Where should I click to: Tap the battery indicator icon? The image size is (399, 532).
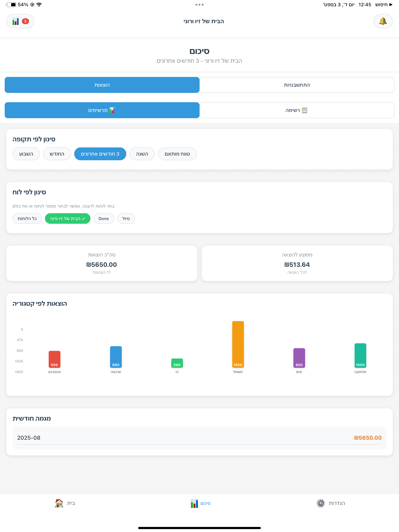click(11, 4)
